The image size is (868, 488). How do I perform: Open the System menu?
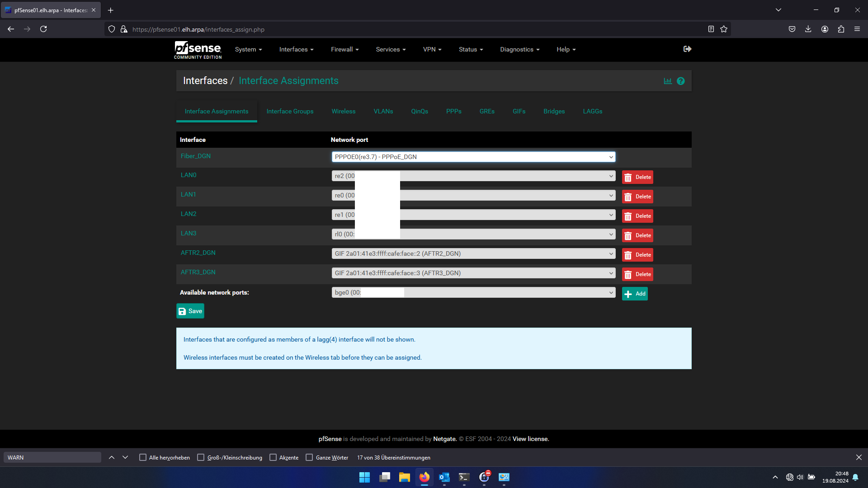(x=248, y=49)
